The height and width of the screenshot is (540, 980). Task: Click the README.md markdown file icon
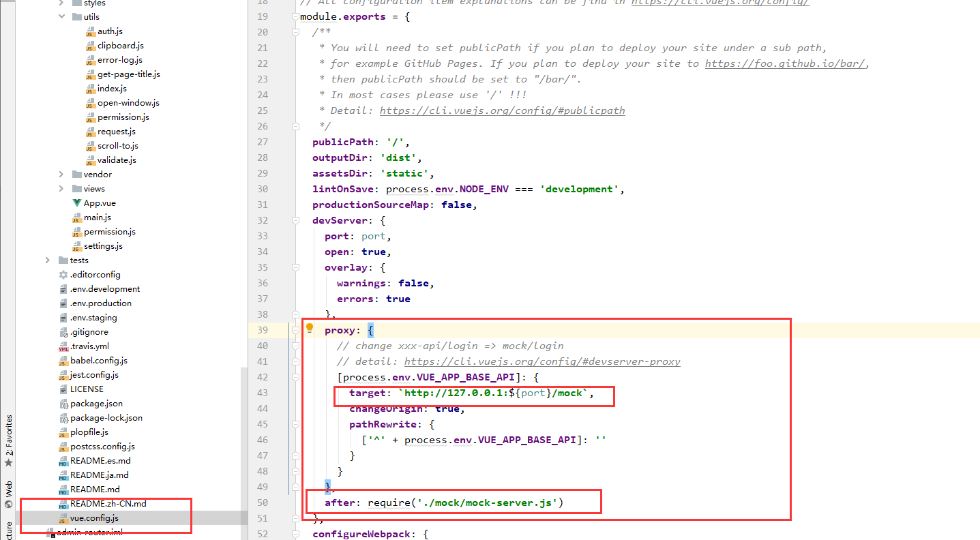pos(63,490)
